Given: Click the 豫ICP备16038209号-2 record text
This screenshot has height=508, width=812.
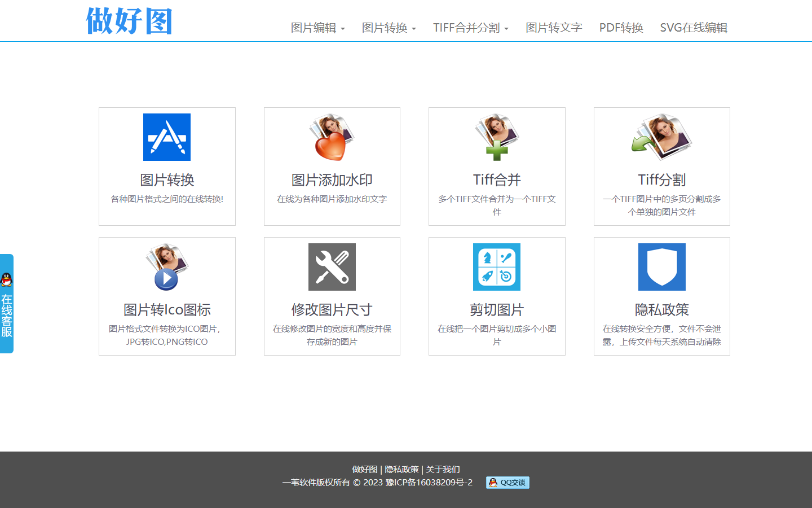Looking at the screenshot, I should [429, 483].
